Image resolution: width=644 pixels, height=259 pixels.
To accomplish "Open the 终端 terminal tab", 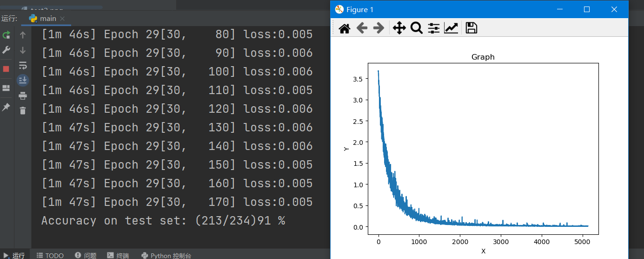I will (x=118, y=255).
